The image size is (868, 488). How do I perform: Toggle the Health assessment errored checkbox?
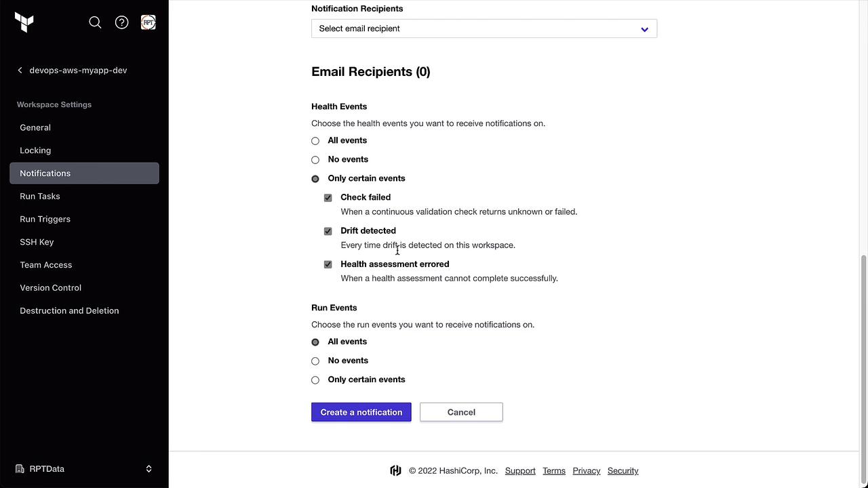coord(328,264)
